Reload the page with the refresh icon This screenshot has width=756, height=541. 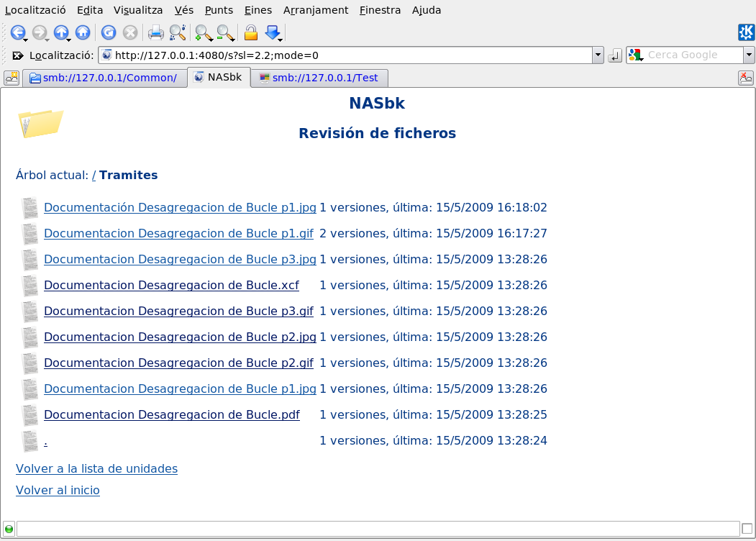[109, 32]
